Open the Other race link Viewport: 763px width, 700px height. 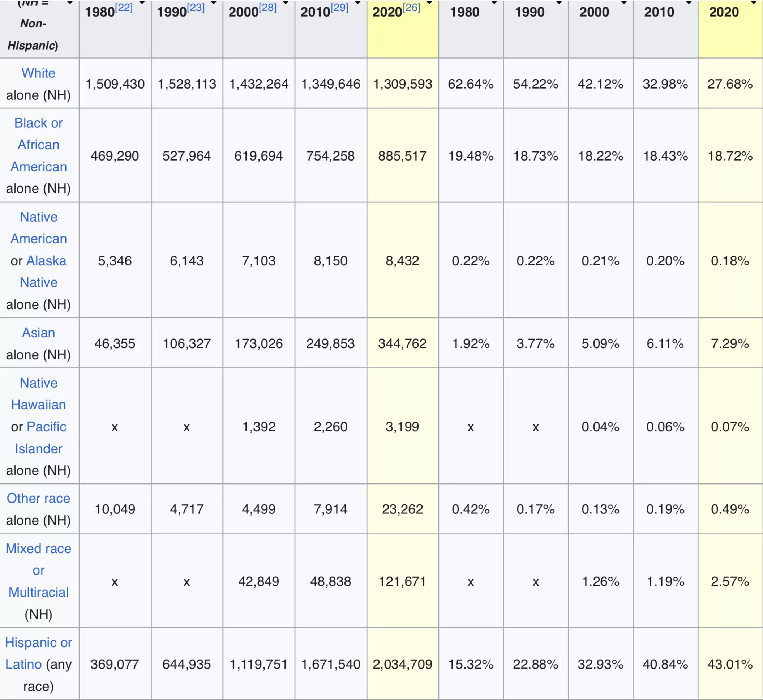click(x=38, y=498)
